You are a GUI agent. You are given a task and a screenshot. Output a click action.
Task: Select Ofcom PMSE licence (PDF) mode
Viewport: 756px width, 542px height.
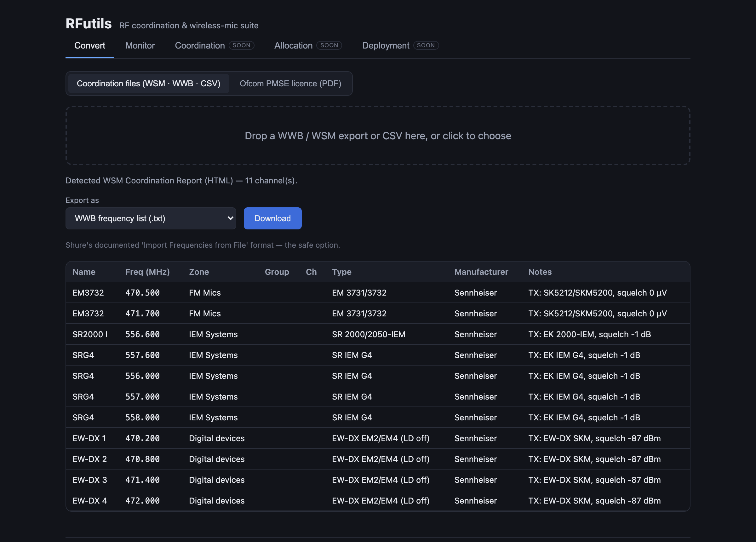coord(290,84)
